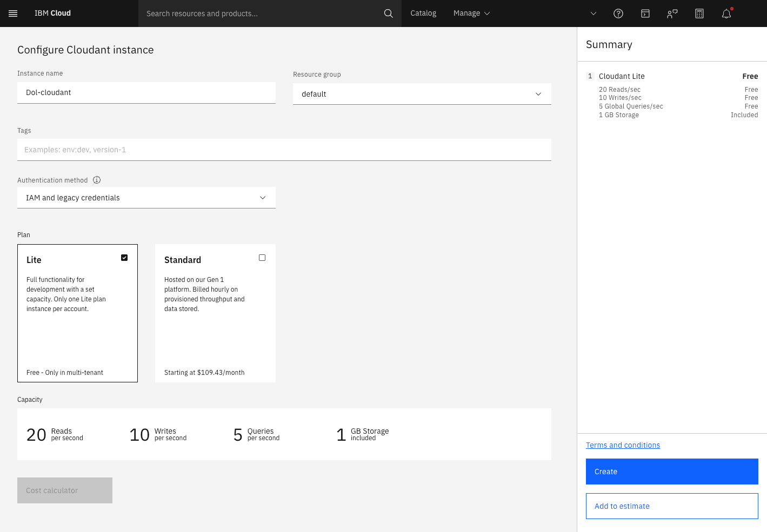Click 'Starting at $109.43/month' text

204,373
